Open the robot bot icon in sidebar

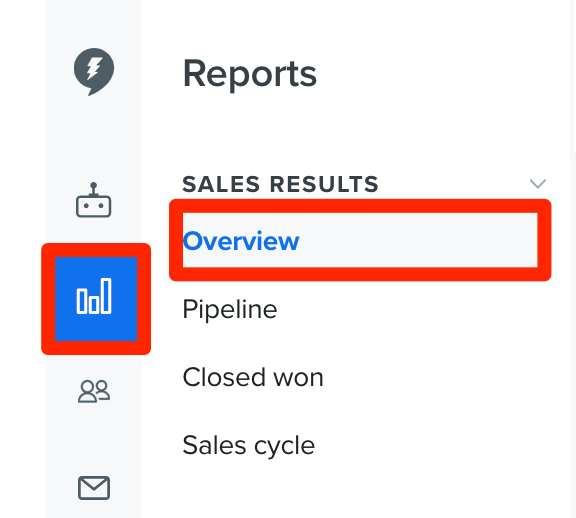click(94, 200)
